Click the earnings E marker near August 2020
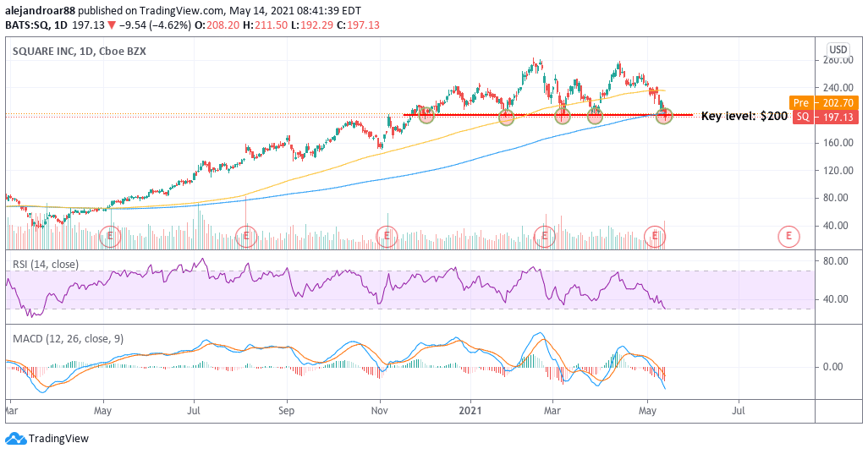The height and width of the screenshot is (454, 868). click(x=246, y=237)
